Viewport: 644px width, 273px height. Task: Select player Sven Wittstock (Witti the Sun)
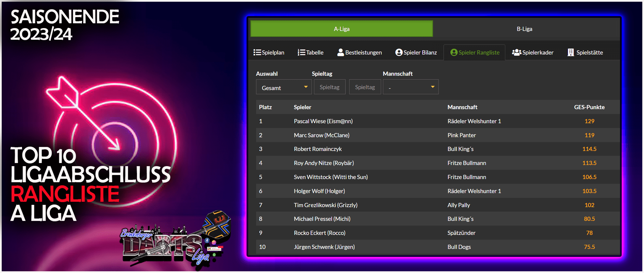point(331,177)
